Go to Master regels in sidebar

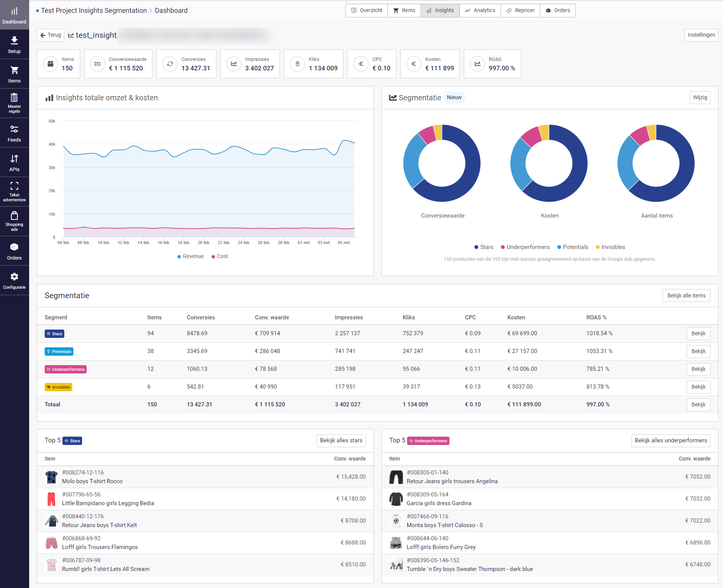(14, 103)
